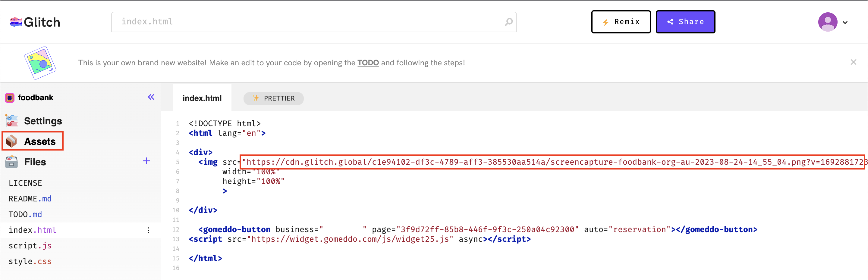The height and width of the screenshot is (280, 868).
Task: Open script.js from file list
Action: pyautogui.click(x=30, y=246)
